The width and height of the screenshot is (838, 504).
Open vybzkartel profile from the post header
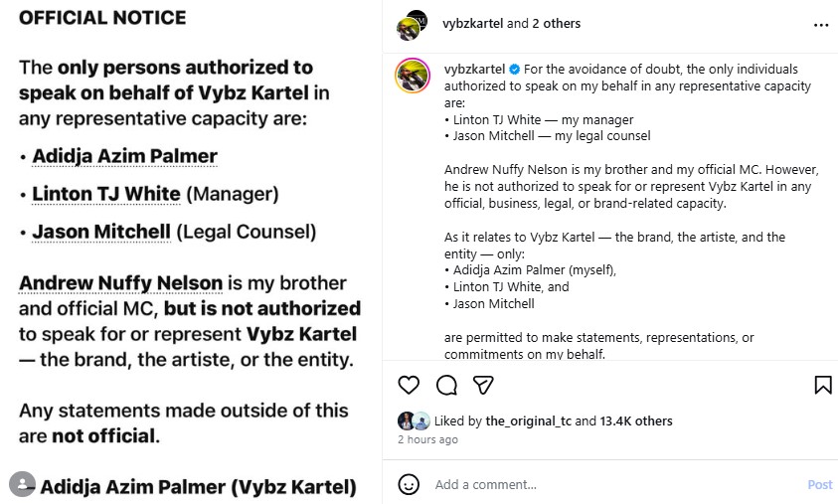[x=473, y=24]
